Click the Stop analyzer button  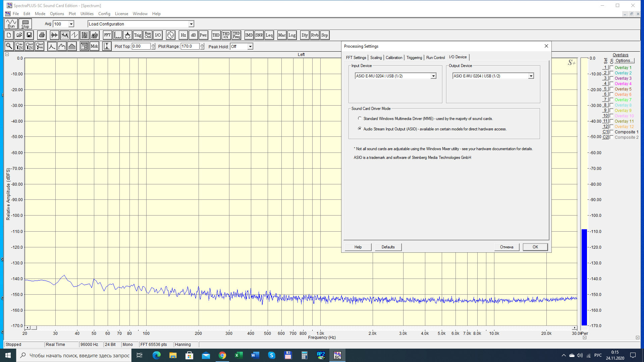(25, 24)
